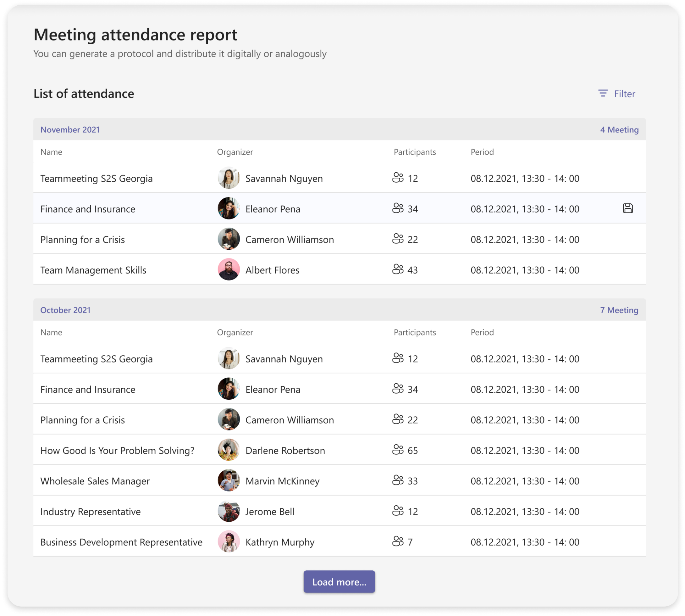Click Albert Flores avatar picture
This screenshot has height=616, width=685.
pyautogui.click(x=229, y=270)
